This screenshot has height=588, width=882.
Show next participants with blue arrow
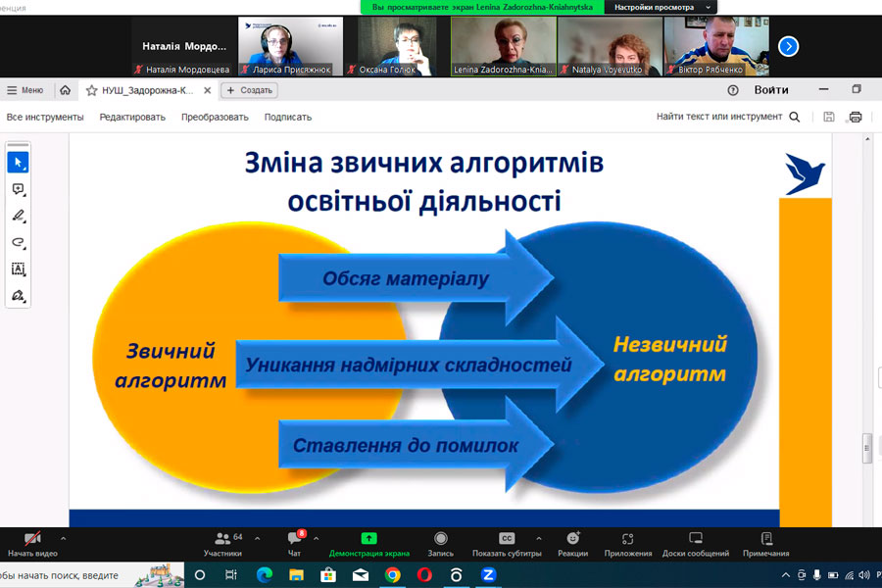tap(788, 46)
